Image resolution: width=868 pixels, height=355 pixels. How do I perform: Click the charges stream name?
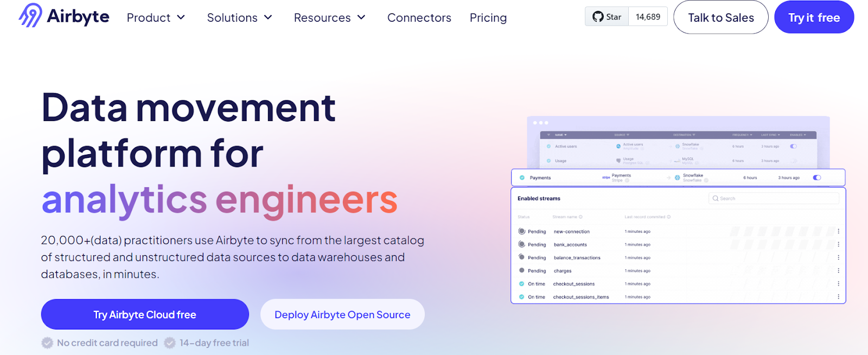[x=563, y=271]
